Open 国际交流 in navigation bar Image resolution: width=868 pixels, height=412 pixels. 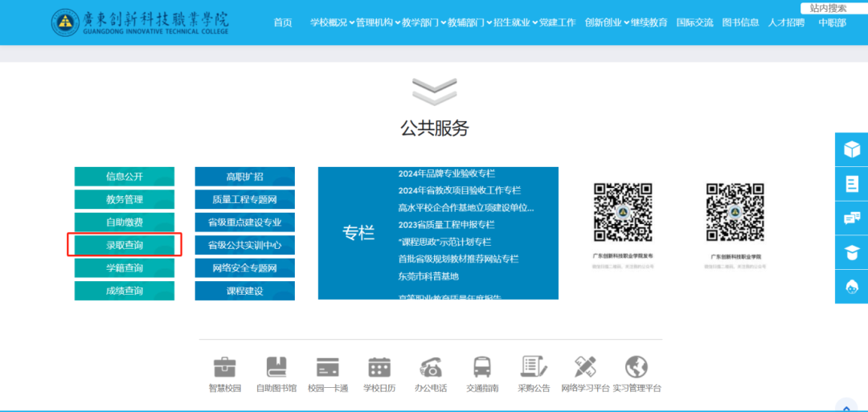694,22
